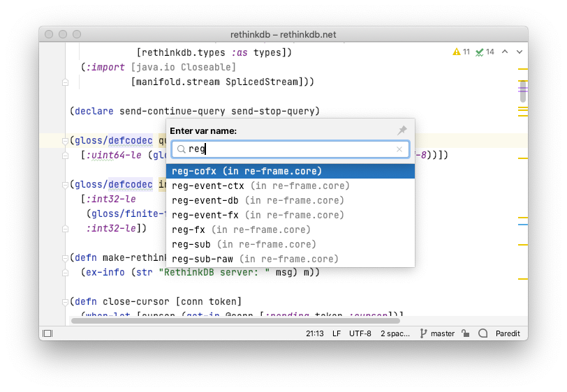Open the 2 spaces indent settings
Screen dimensions: 567x392
pyautogui.click(x=395, y=333)
